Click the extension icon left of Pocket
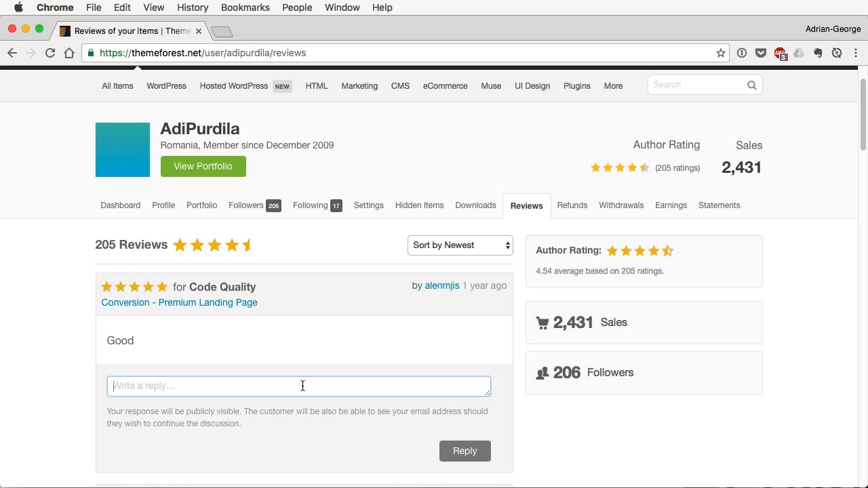 (x=742, y=53)
